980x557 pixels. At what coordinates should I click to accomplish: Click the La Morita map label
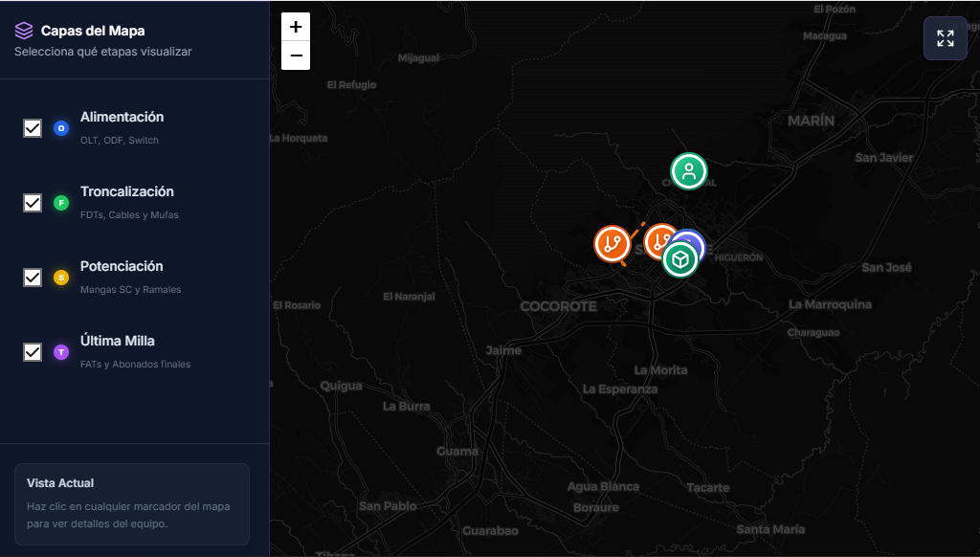(x=660, y=370)
